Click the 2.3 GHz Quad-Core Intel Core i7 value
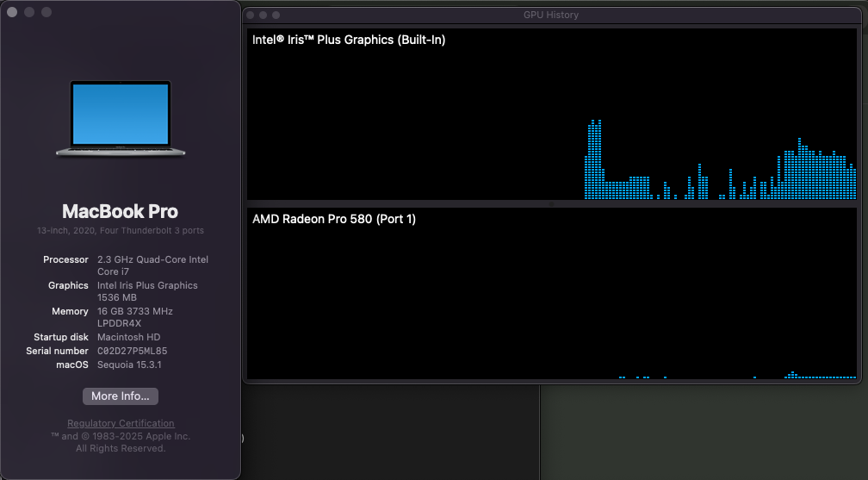Image resolution: width=868 pixels, height=480 pixels. (x=152, y=265)
